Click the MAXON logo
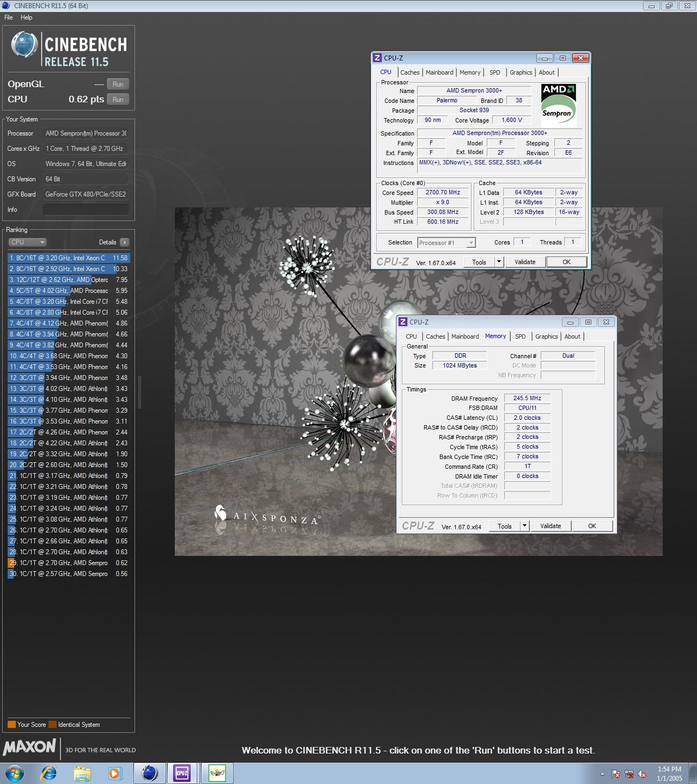This screenshot has height=784, width=697. click(x=29, y=747)
